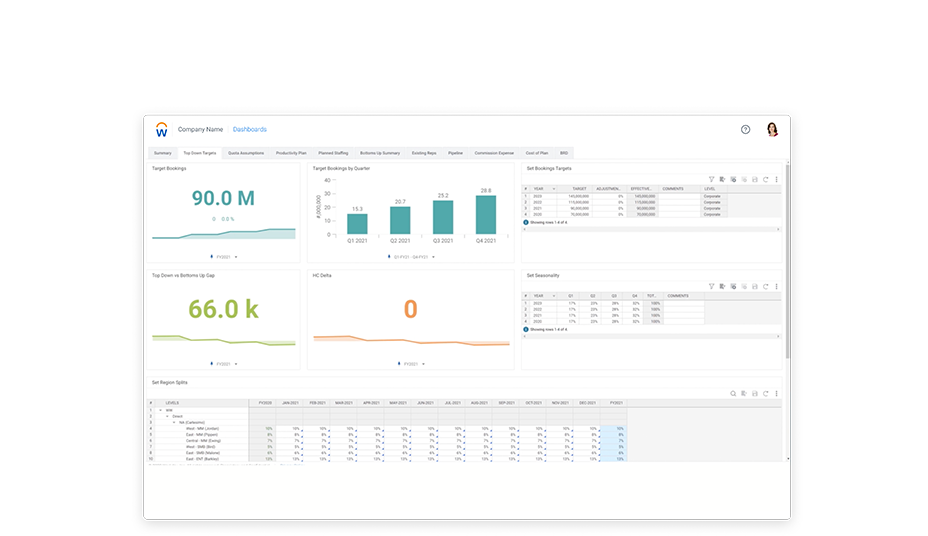Click the 66.0 k gap value

223,309
